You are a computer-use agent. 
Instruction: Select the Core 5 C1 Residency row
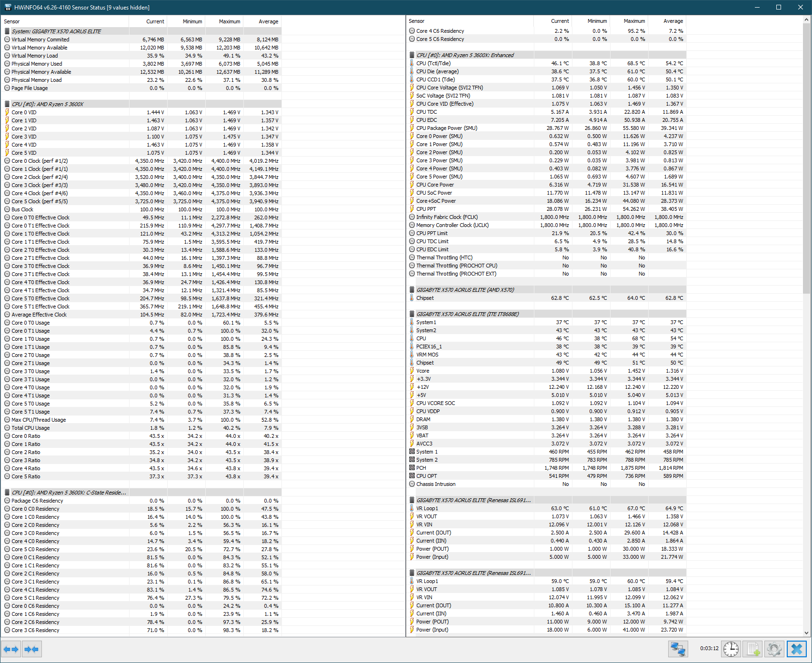tap(142, 598)
